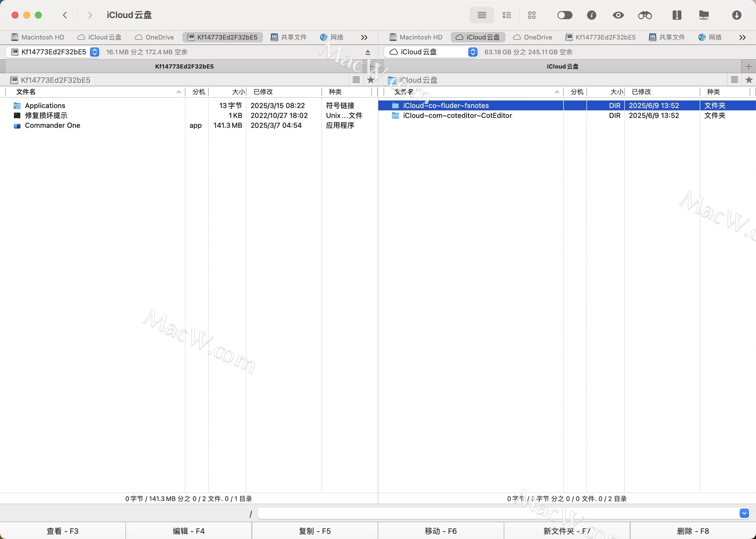Viewport: 756px width, 539px height.
Task: Select 共享文件 in right drive bar
Action: click(x=667, y=37)
